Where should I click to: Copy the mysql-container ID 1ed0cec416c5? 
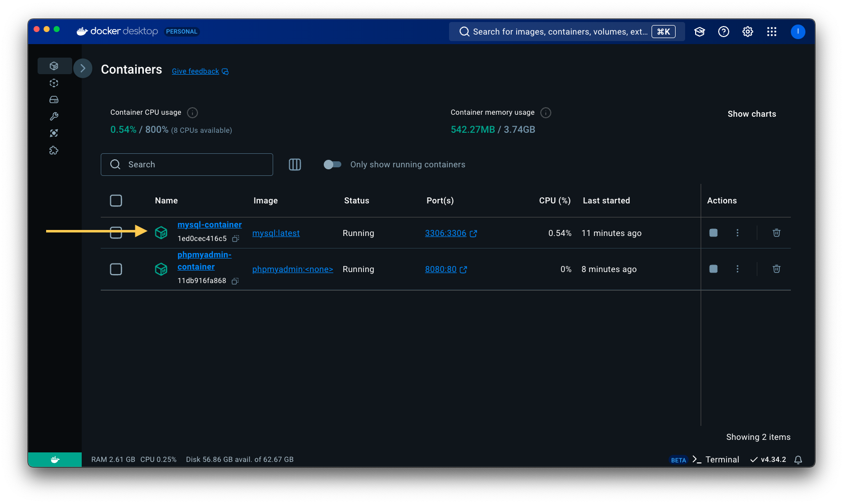pyautogui.click(x=236, y=238)
